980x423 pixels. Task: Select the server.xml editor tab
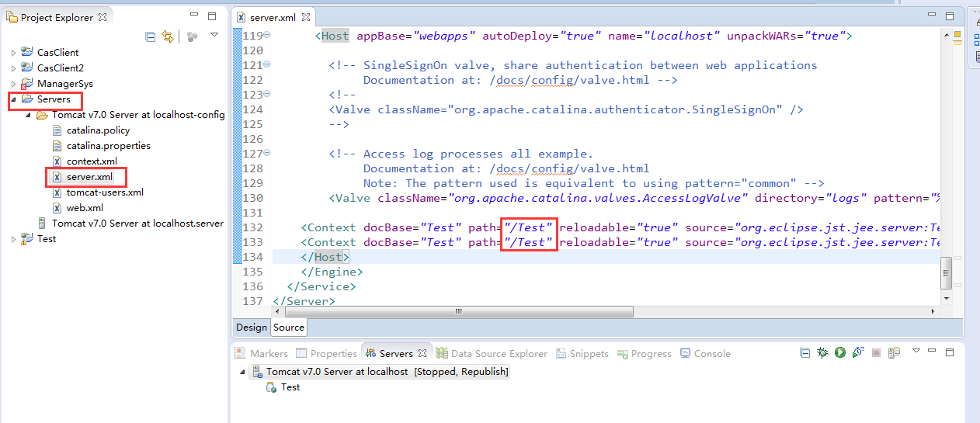tap(273, 17)
